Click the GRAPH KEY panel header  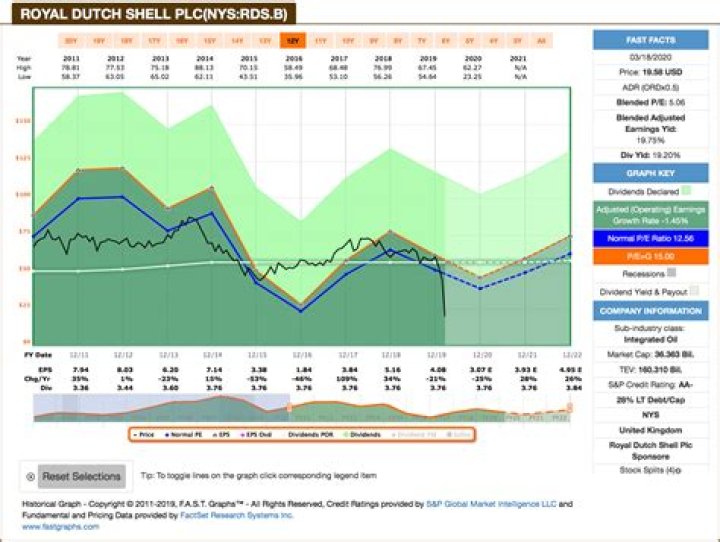[x=651, y=173]
